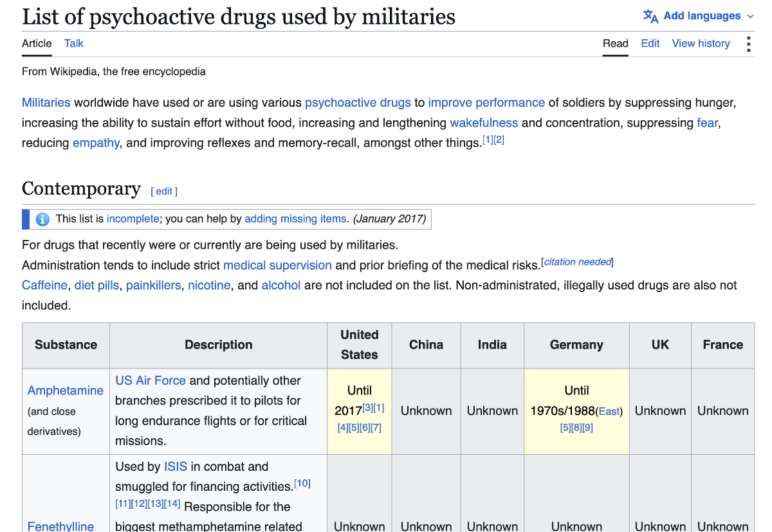Click the empathy link

[96, 143]
